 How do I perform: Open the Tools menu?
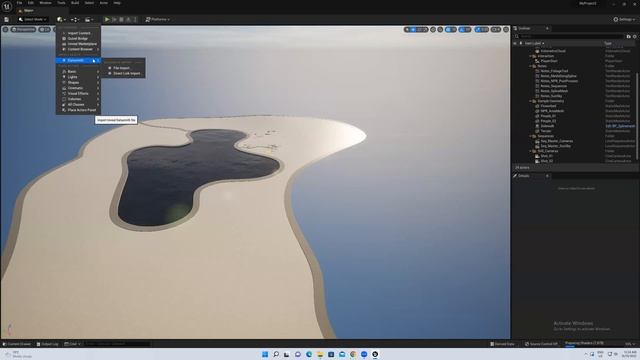(x=61, y=3)
